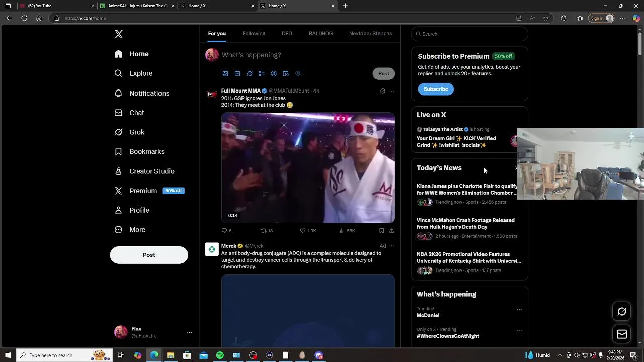Expand the More menu in sidebar

pyautogui.click(x=130, y=230)
